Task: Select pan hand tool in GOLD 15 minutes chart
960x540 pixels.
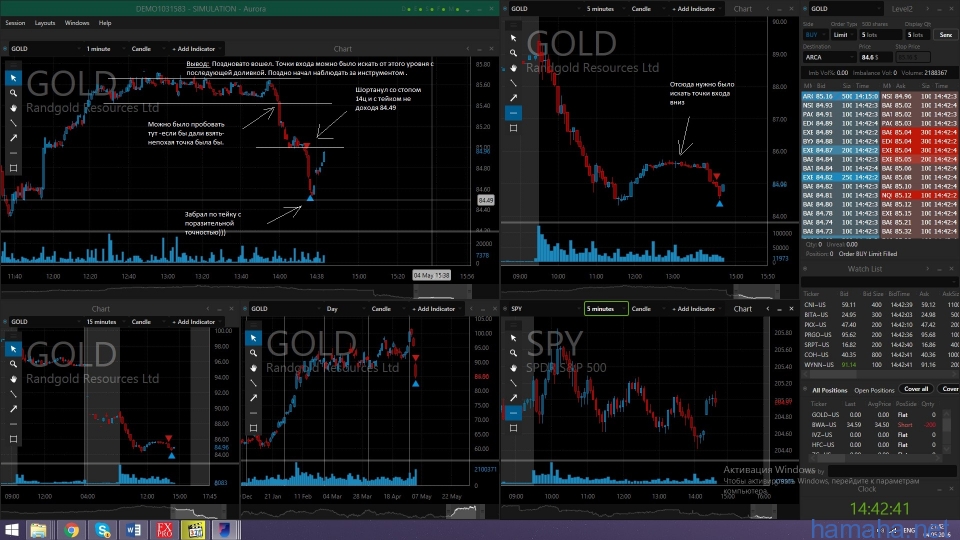Action: coord(13,379)
